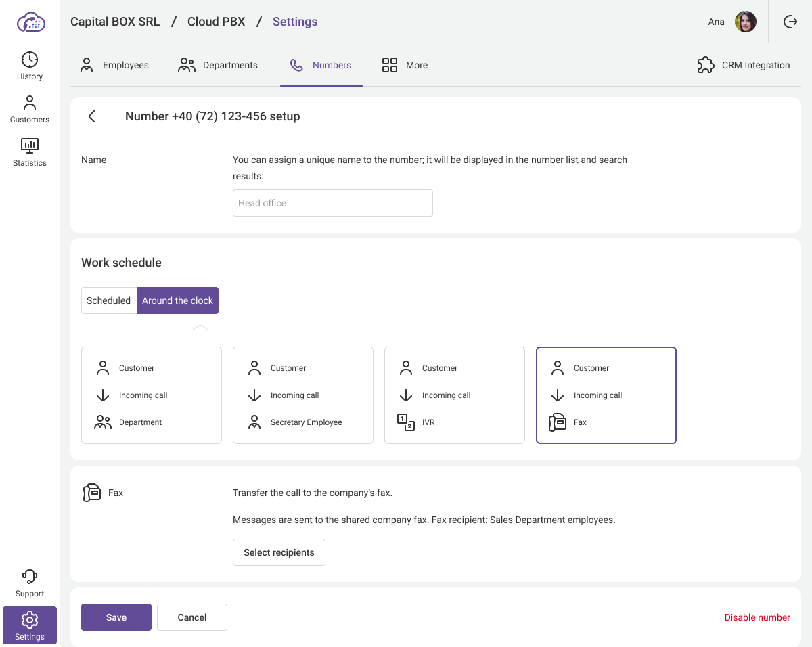Choose the Secretary Employee routing card
This screenshot has height=647, width=812.
pyautogui.click(x=303, y=395)
